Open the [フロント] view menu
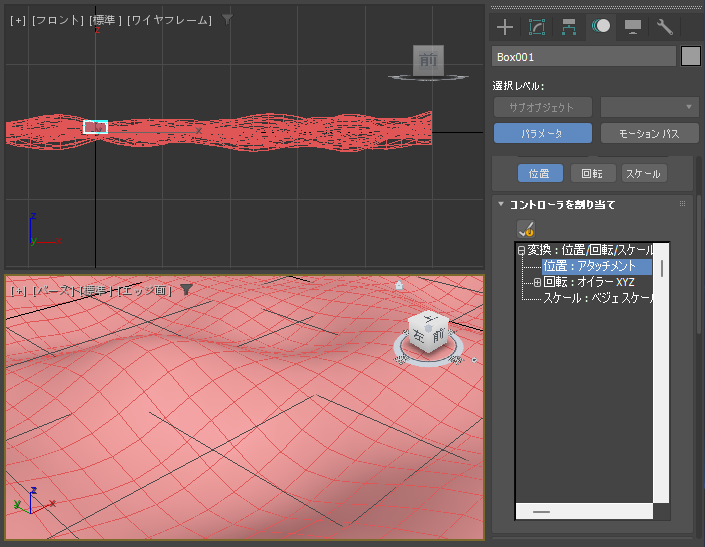The height and width of the screenshot is (547, 705). (x=58, y=20)
